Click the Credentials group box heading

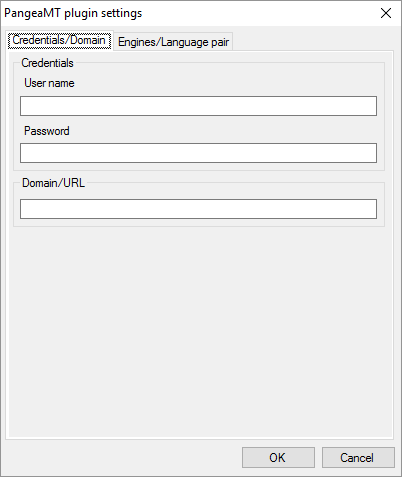click(47, 63)
